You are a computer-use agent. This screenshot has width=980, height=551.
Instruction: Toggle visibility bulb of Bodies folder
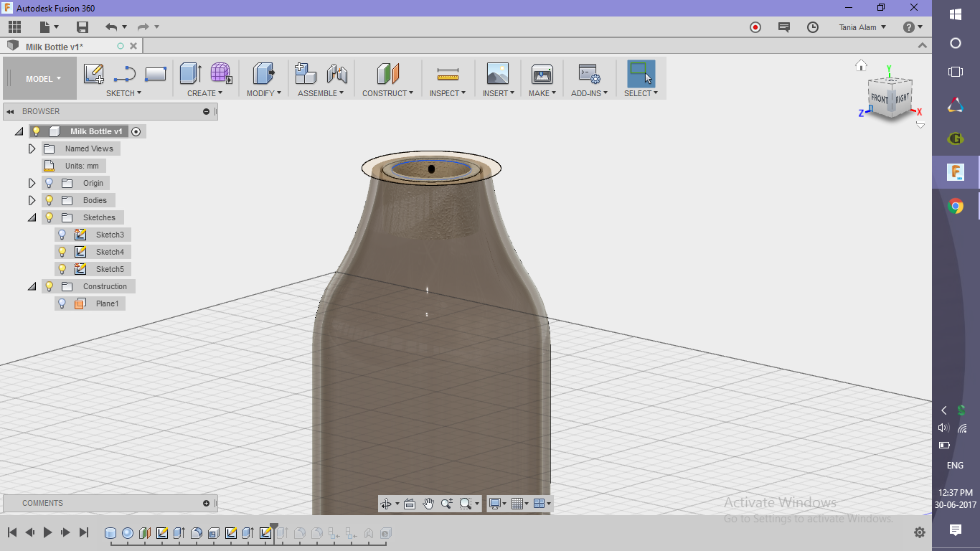pos(49,200)
